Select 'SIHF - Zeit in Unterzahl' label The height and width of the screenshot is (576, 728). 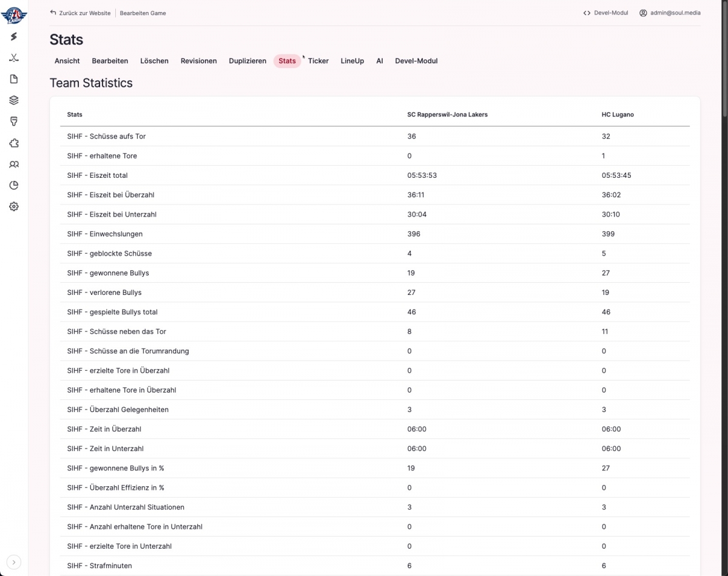pos(105,448)
